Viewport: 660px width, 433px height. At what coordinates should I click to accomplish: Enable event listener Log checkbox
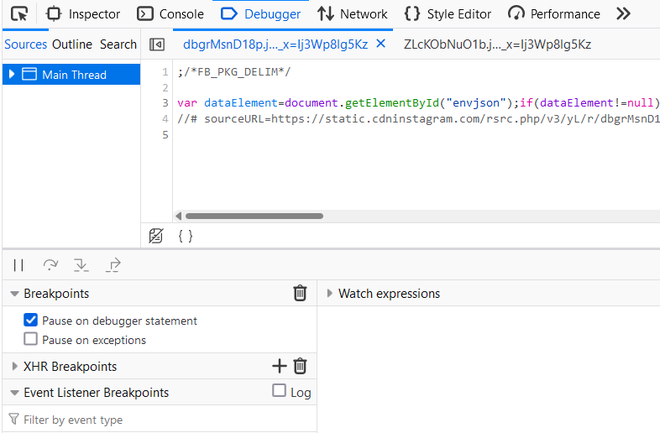point(279,392)
